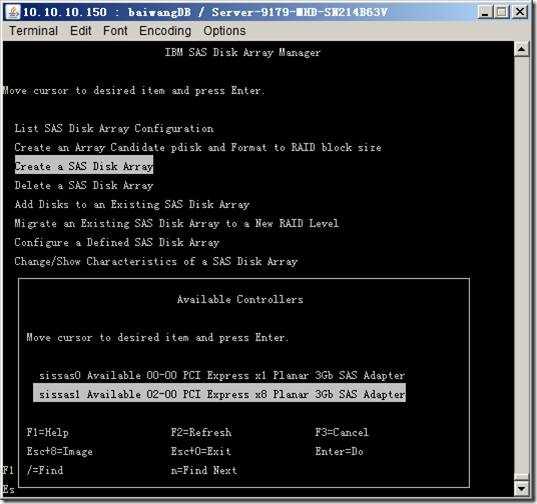The width and height of the screenshot is (537, 504).
Task: Click the scrollbar down arrow
Action: 521,489
